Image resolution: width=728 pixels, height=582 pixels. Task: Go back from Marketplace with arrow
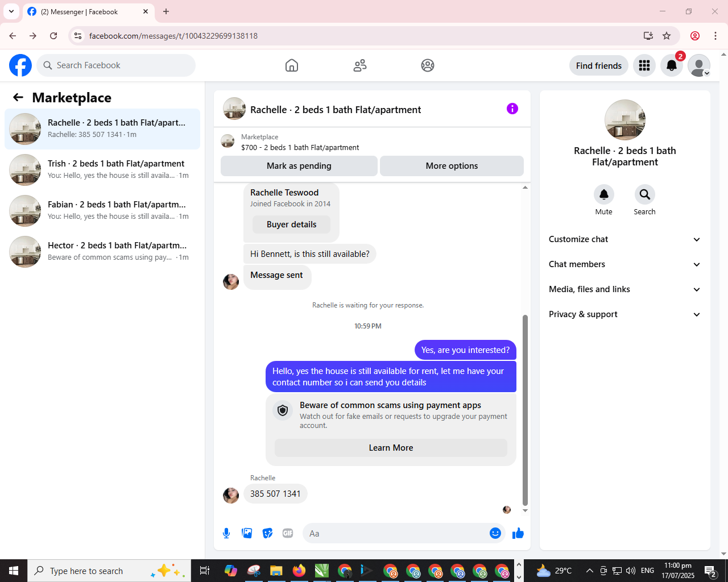point(18,97)
